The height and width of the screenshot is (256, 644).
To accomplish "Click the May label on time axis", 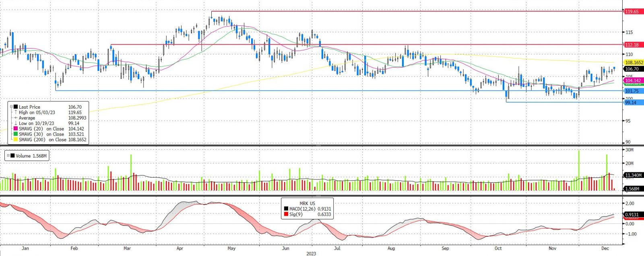I will (231, 248).
